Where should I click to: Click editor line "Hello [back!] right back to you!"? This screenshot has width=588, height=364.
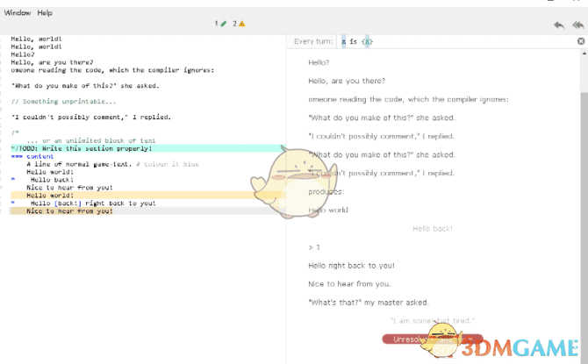(93, 203)
